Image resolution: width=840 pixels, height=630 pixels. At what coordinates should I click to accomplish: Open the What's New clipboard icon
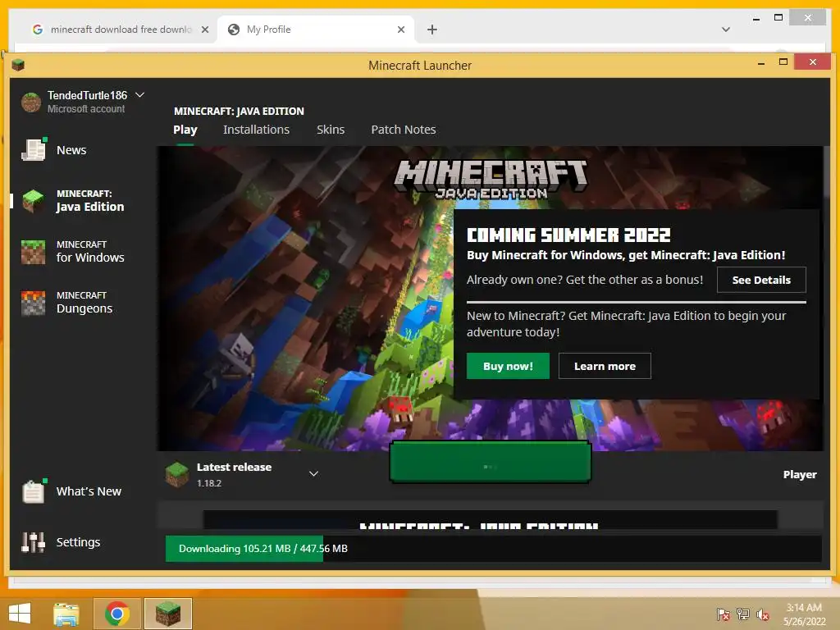[34, 491]
